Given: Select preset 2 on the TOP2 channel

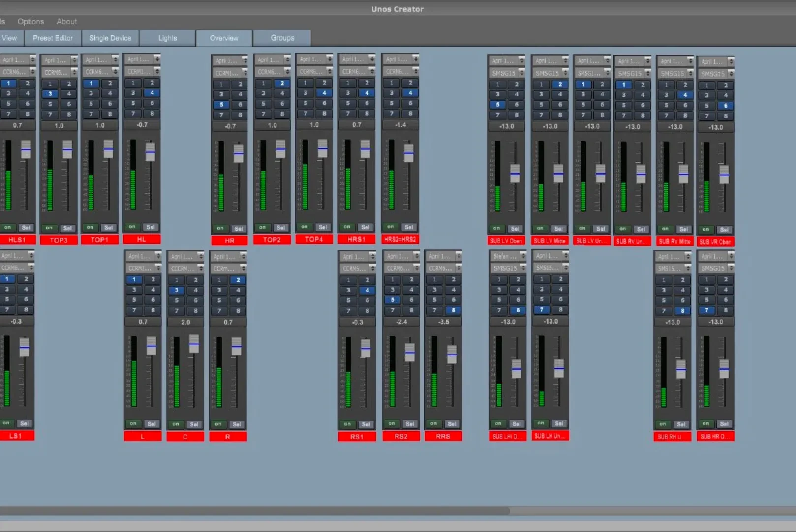Looking at the screenshot, I should [282, 83].
